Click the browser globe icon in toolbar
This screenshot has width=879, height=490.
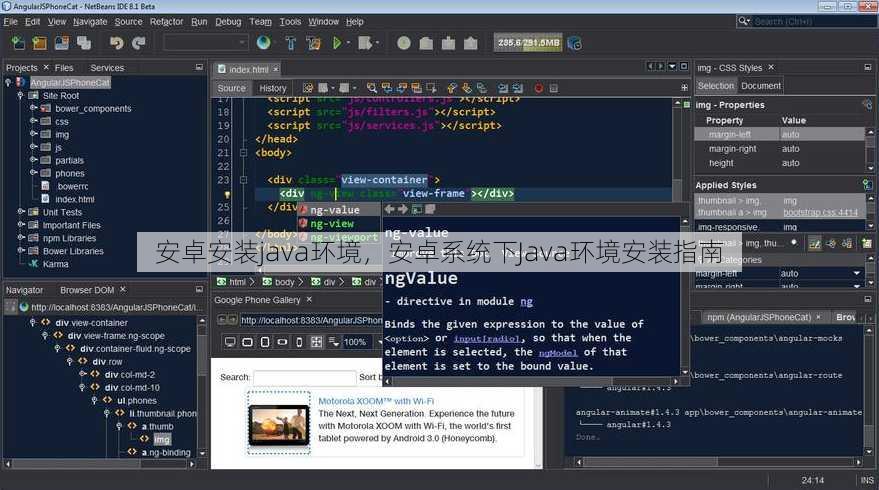click(263, 43)
